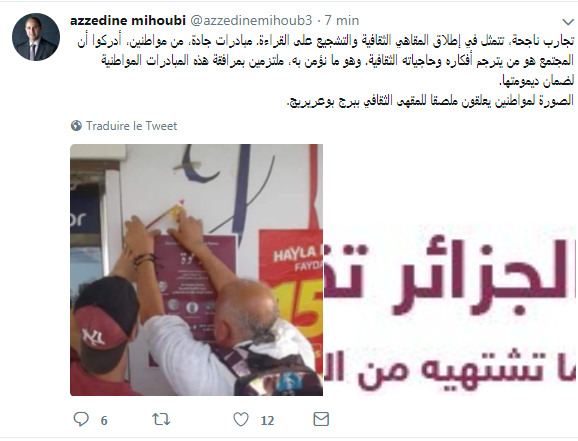This screenshot has width=578, height=441.
Task: Click the red HAYLA advertisement in photo
Action: 291,295
